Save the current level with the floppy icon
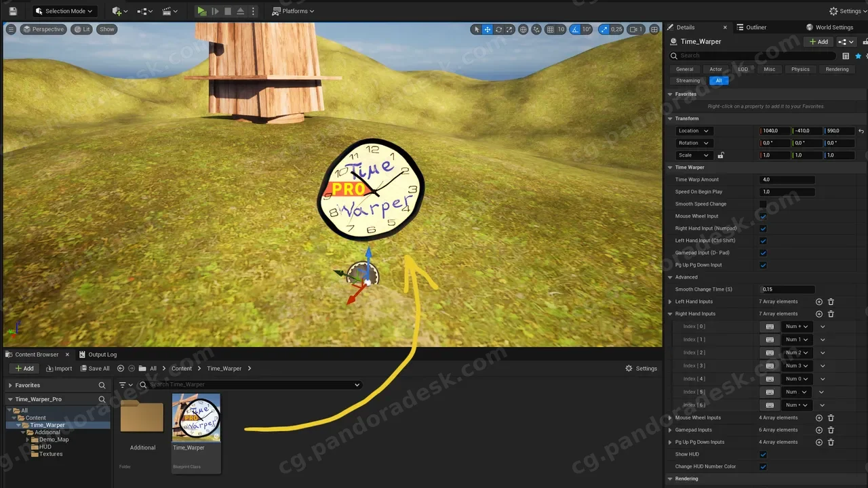This screenshot has width=868, height=488. pyautogui.click(x=13, y=11)
